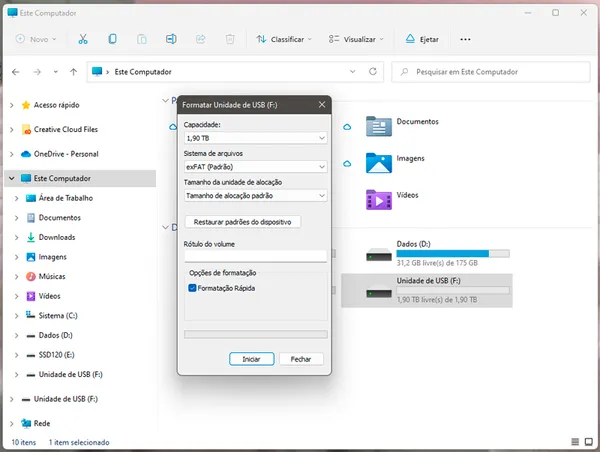Click the Rótulo do volume text field
The width and height of the screenshot is (600, 452).
(256, 256)
